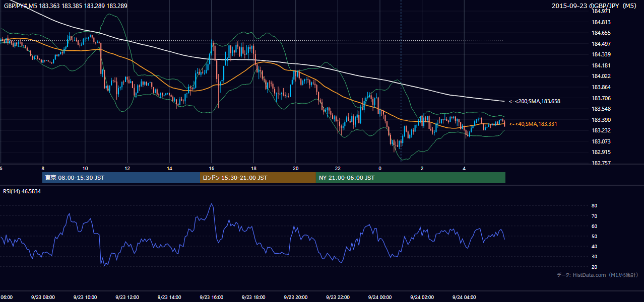Viewport: 644px width, 302px height.
Task: Click price axis value 184.181
Action: [x=602, y=65]
